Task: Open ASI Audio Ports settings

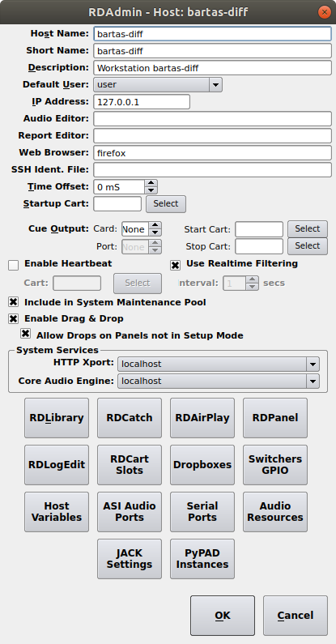Action: (130, 512)
